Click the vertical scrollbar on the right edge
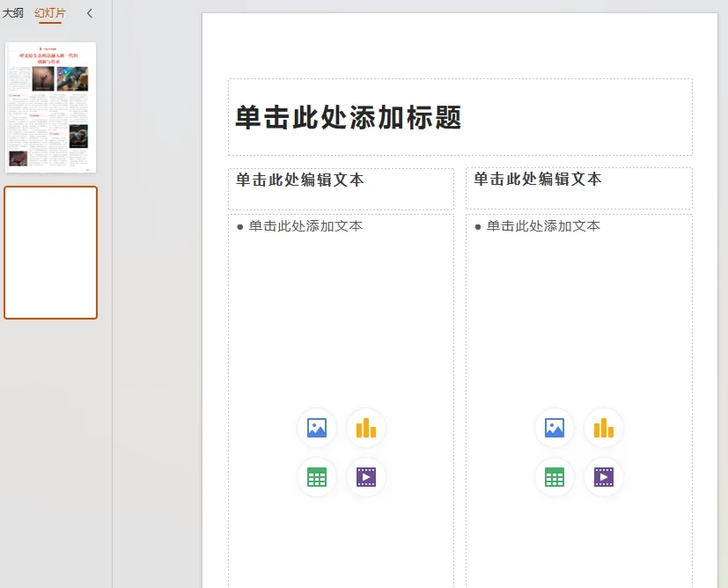Viewport: 728px width, 588px height. [x=723, y=264]
